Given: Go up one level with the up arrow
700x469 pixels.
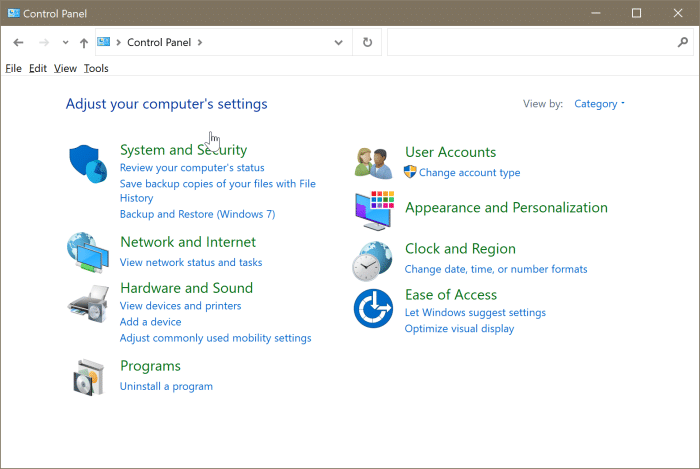Looking at the screenshot, I should click(x=84, y=43).
